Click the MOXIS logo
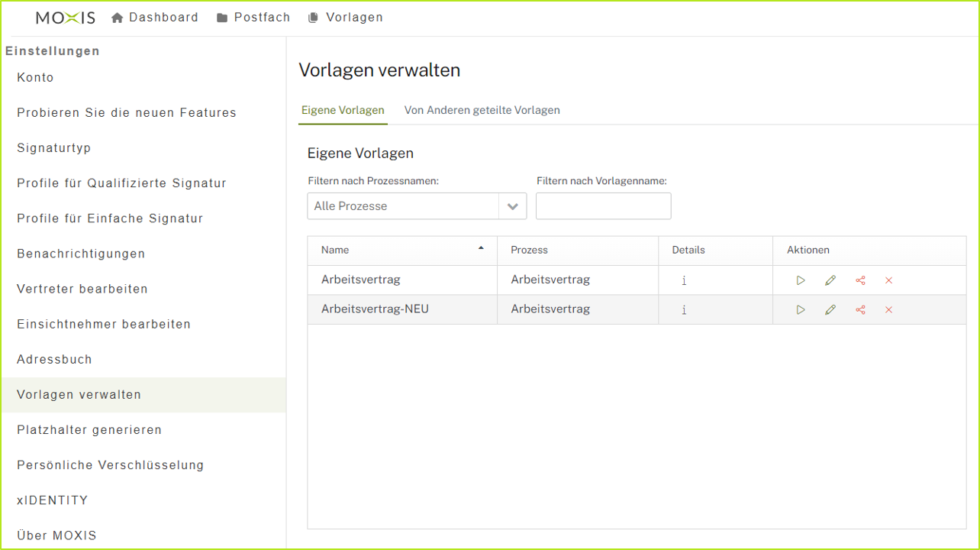Viewport: 980px width, 550px height. tap(66, 18)
